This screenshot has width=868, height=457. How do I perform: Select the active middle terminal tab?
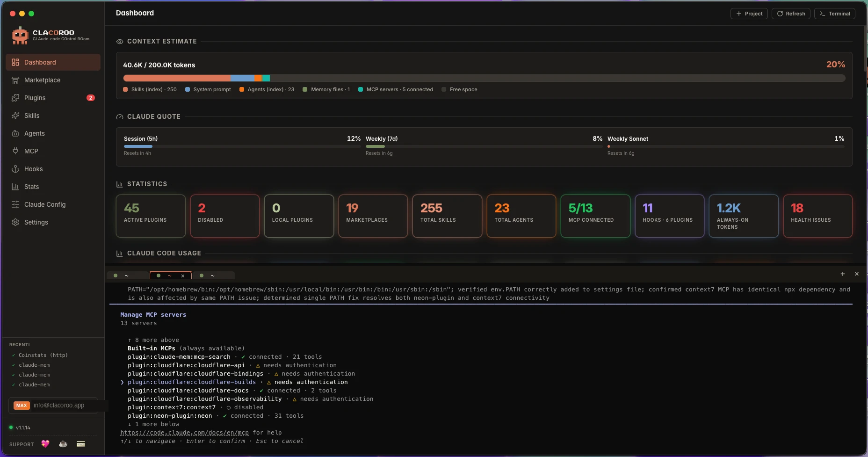click(x=171, y=276)
